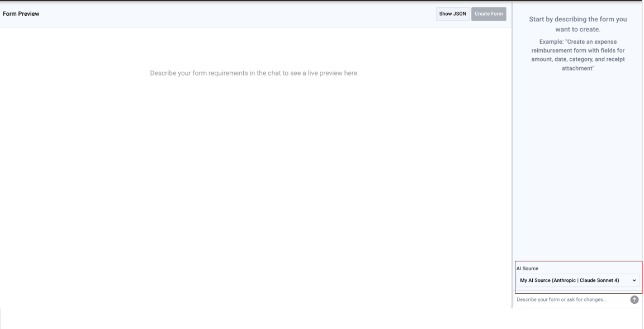
Task: Click the live preview placeholder message
Action: [x=254, y=73]
